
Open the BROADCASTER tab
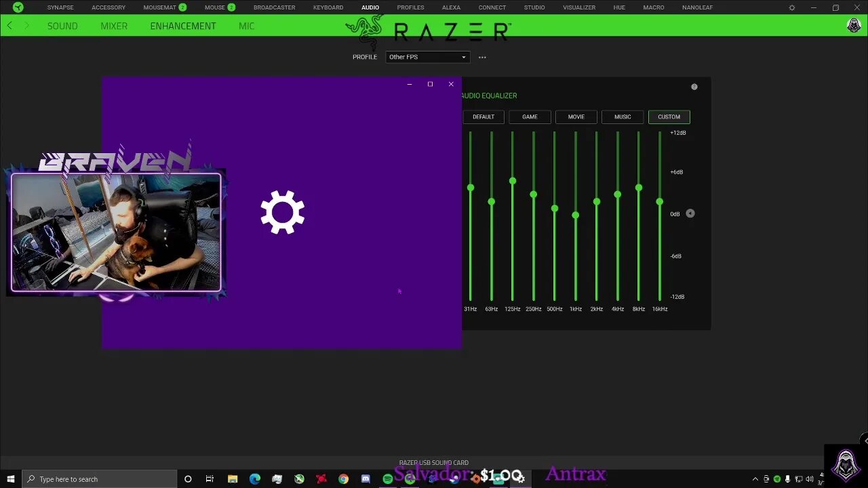pos(274,7)
